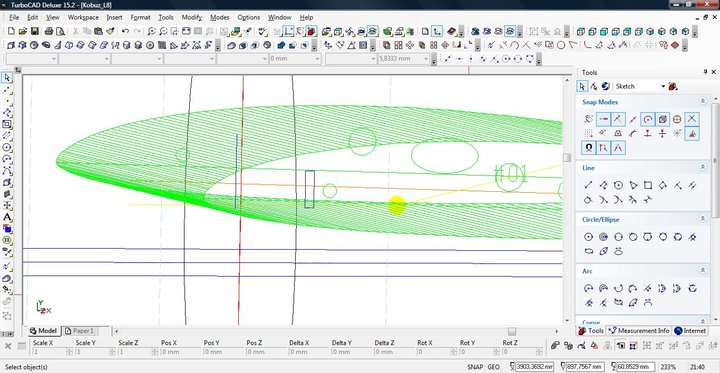Click the Print icon in toolbar
This screenshot has width=720, height=373.
pos(49,31)
